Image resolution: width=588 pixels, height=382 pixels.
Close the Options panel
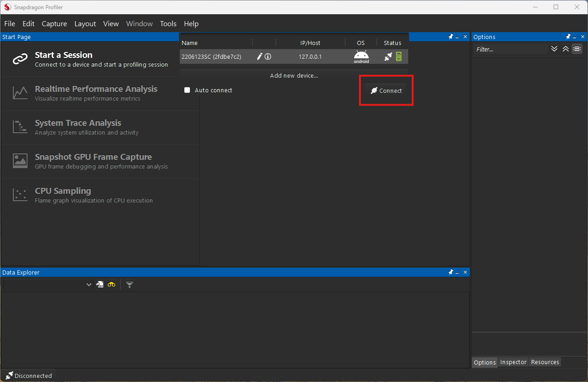(x=582, y=37)
